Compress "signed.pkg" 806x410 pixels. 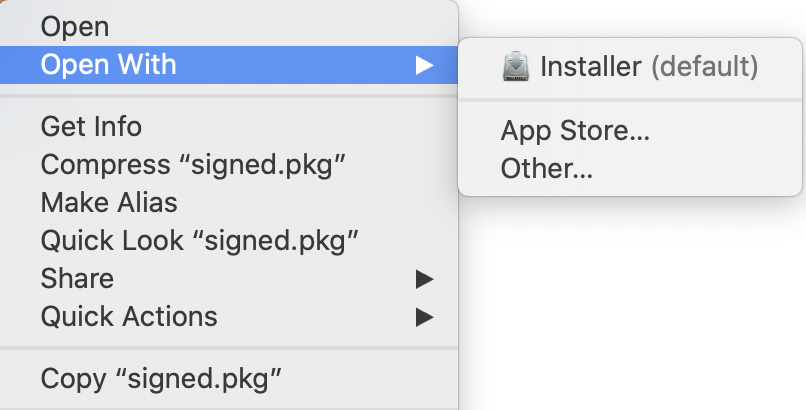click(x=194, y=165)
